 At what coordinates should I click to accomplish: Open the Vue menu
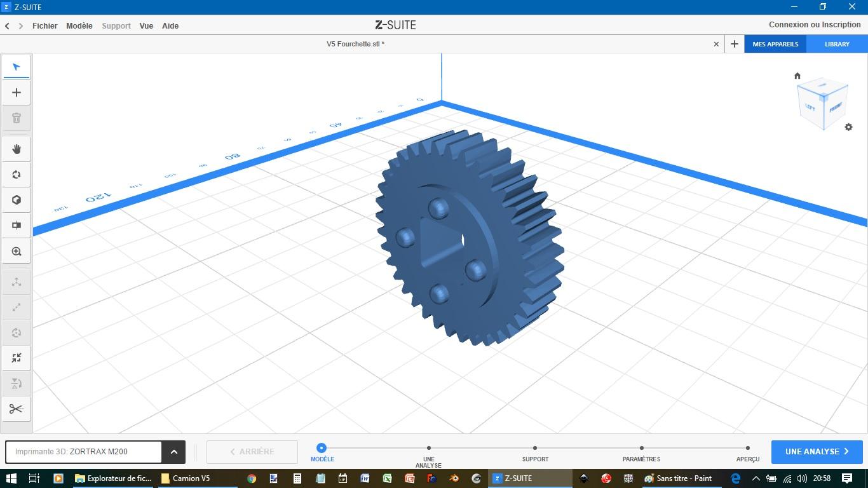146,26
